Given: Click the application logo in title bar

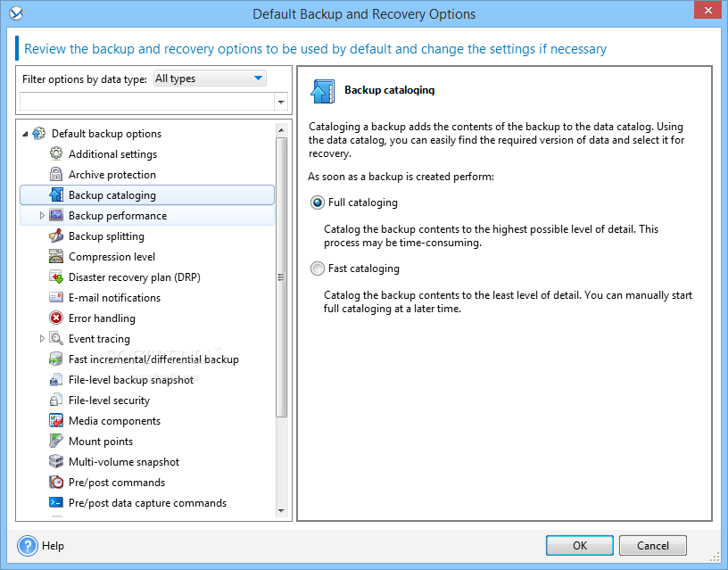Looking at the screenshot, I should click(x=16, y=13).
